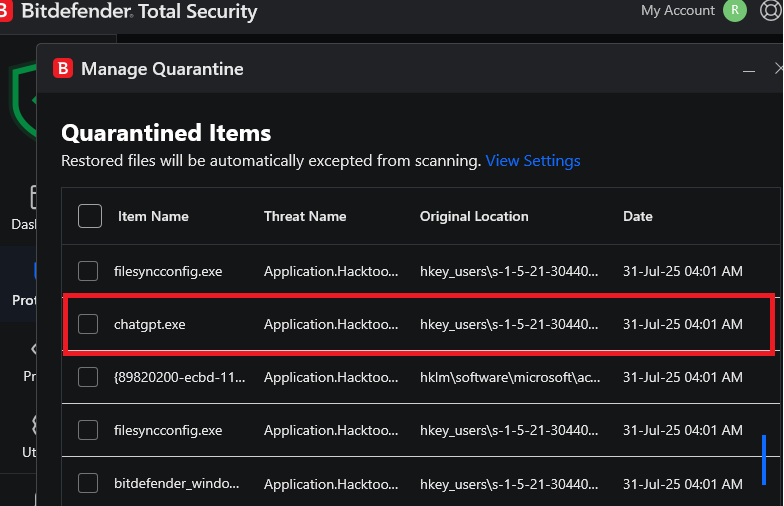
Task: Sort by Original Location column header
Action: [x=474, y=216]
